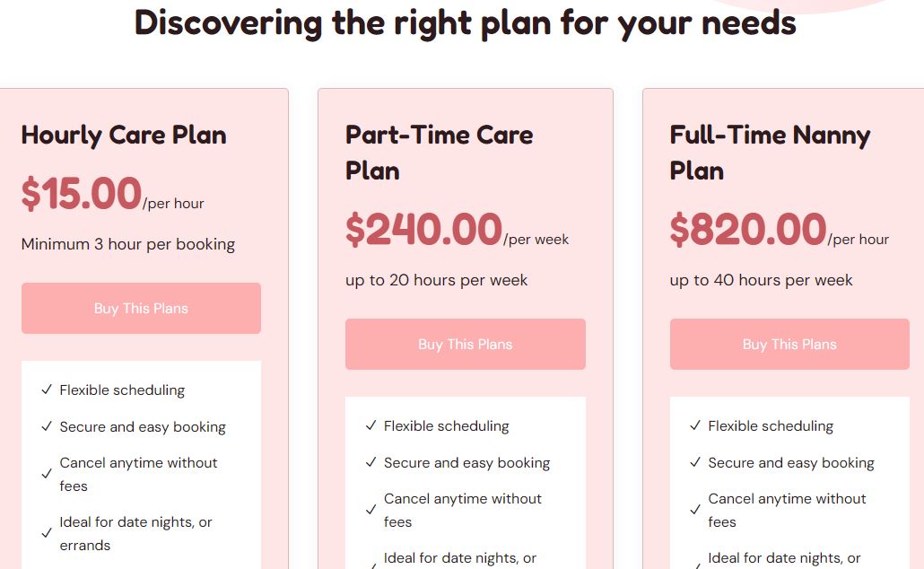Click Secure and easy booking checkmark, Part-Time plan
Image resolution: width=924 pixels, height=569 pixels.
(x=370, y=463)
